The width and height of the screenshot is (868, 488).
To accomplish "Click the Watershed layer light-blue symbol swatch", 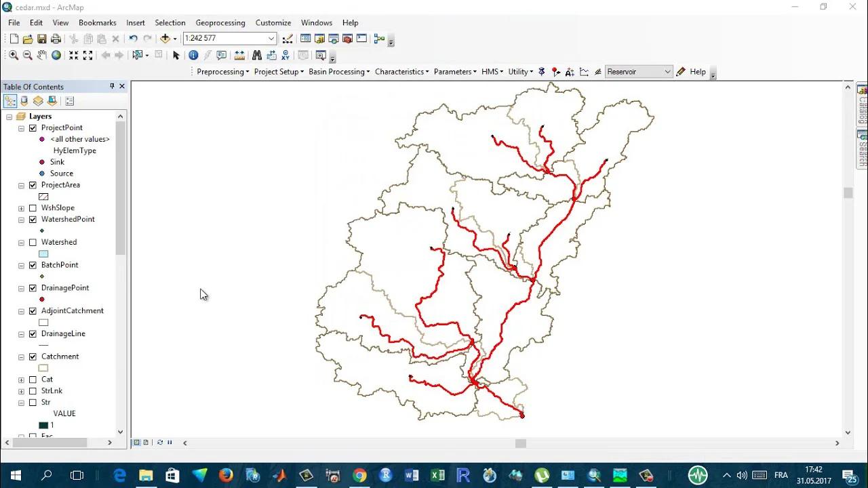I will click(x=43, y=254).
